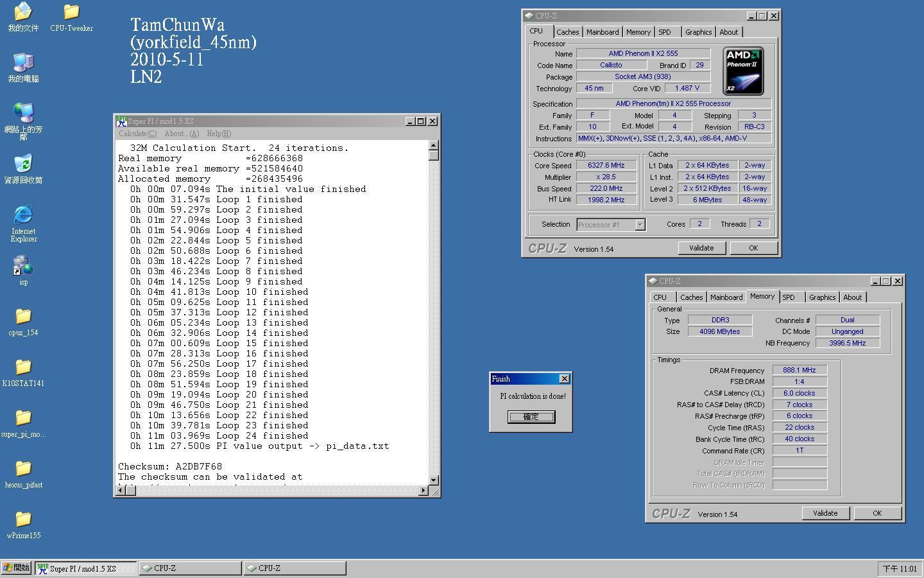
Task: Select the second CPU-Z taskbar button
Action: [x=295, y=568]
